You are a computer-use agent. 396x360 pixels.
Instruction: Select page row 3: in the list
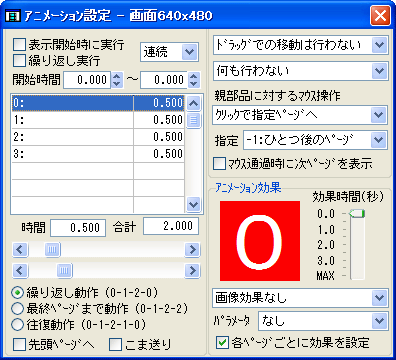[98, 154]
